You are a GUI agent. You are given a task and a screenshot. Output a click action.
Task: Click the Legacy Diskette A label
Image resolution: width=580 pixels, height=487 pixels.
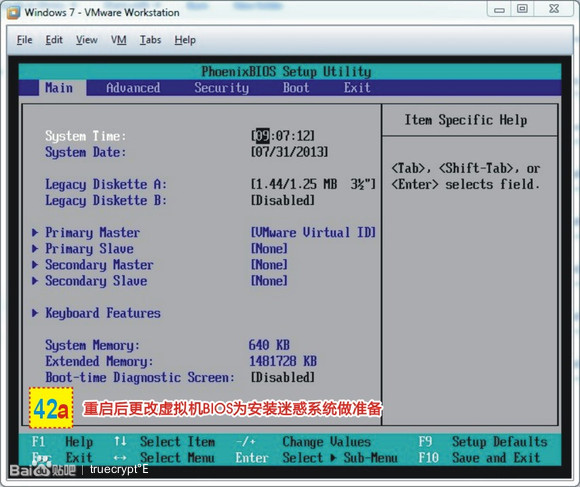tap(106, 184)
